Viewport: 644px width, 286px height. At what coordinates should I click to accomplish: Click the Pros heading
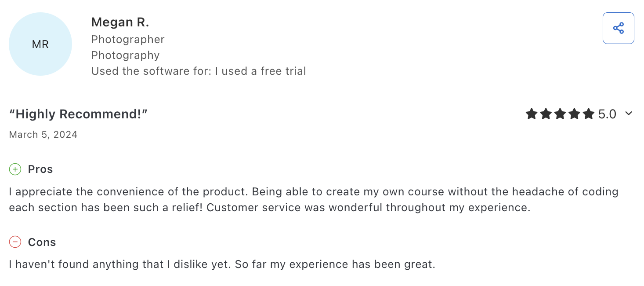pos(40,169)
